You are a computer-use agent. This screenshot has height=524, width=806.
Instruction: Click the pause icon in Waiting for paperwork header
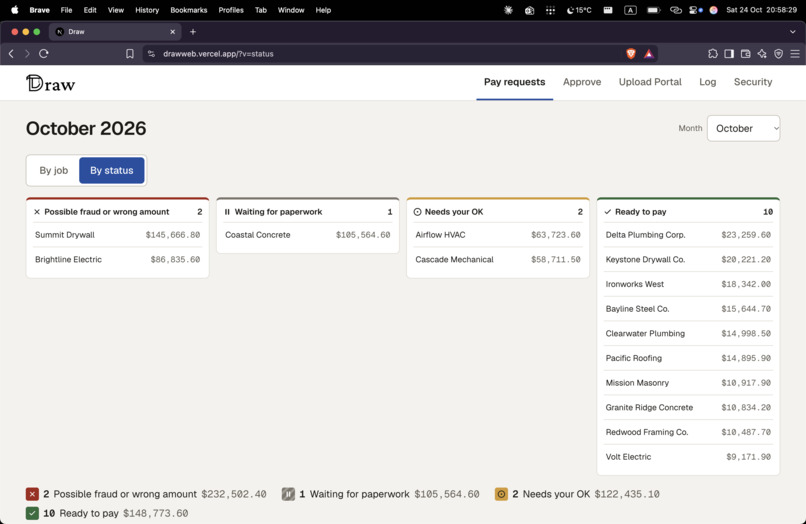point(227,212)
